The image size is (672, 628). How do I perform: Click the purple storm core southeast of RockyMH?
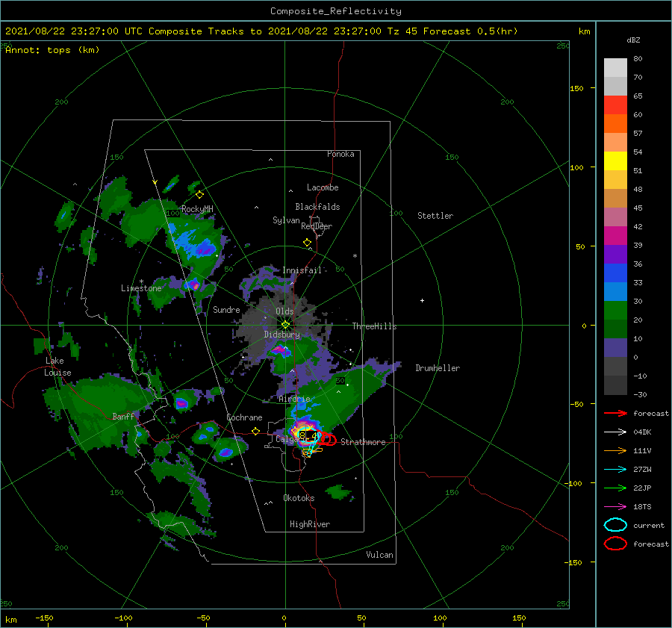click(205, 249)
